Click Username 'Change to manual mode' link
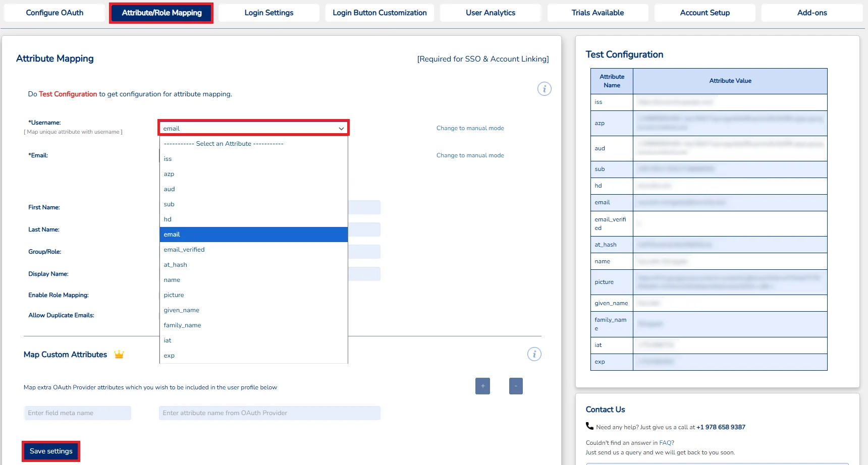Image resolution: width=868 pixels, height=465 pixels. tap(470, 128)
